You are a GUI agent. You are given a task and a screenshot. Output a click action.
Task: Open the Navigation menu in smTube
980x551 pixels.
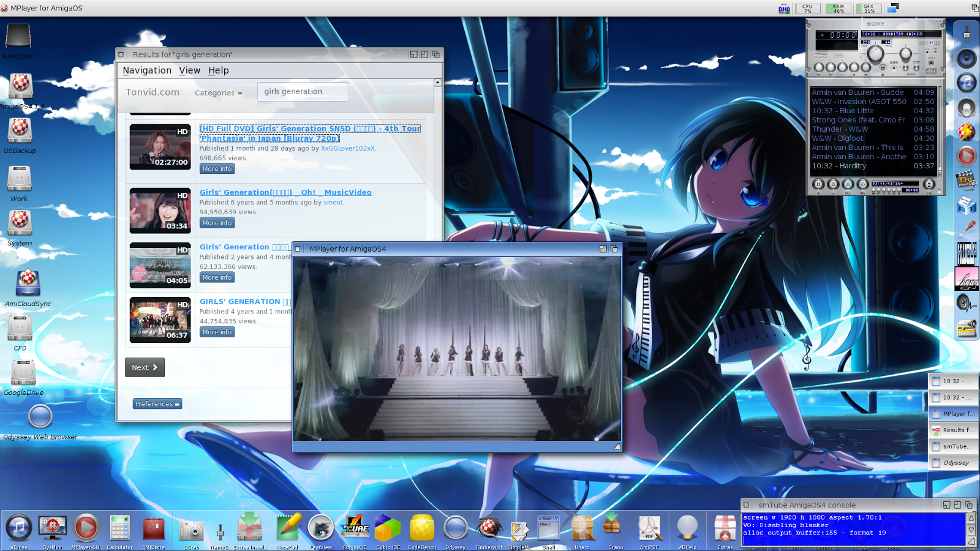pyautogui.click(x=147, y=70)
